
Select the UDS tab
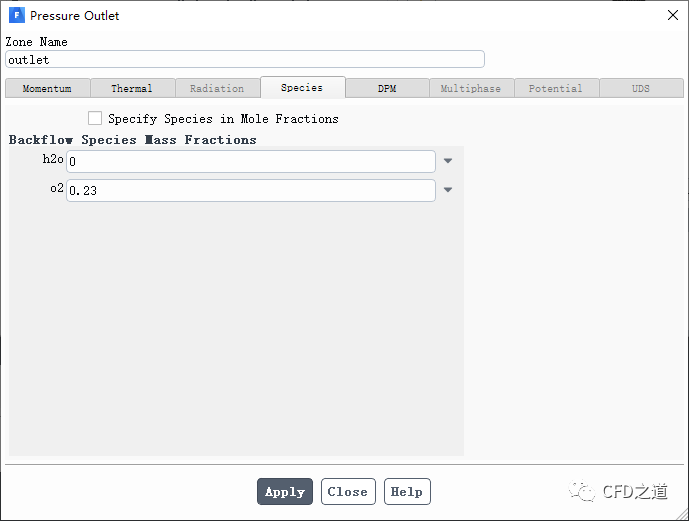[641, 88]
